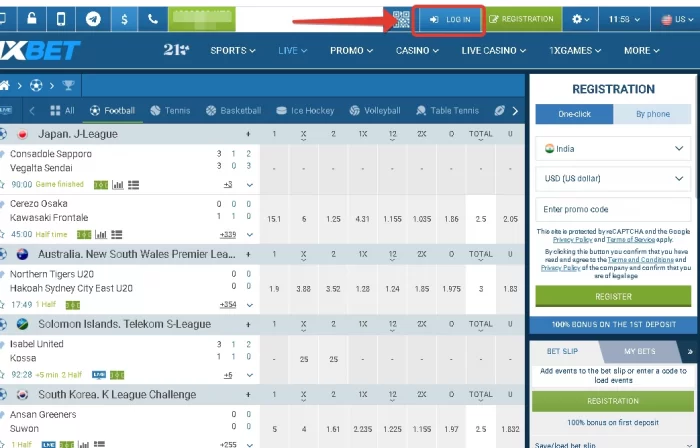Click the trophy breadcrumb icon
This screenshot has width=700, height=448.
click(x=68, y=85)
